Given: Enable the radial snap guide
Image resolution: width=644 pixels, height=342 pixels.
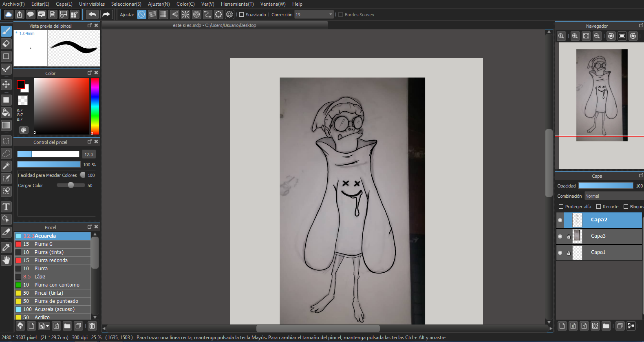Looking at the screenshot, I should click(x=185, y=15).
